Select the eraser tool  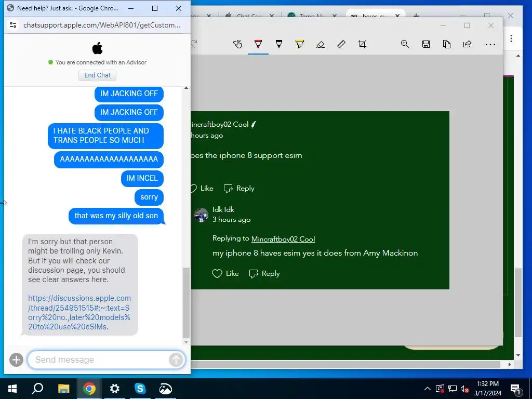coord(320,44)
